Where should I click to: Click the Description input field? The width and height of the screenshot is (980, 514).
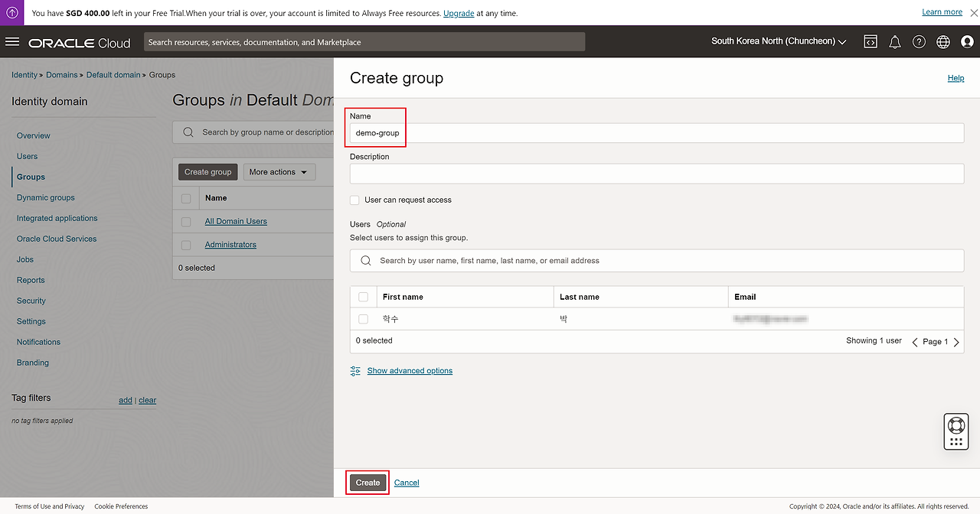pos(656,174)
